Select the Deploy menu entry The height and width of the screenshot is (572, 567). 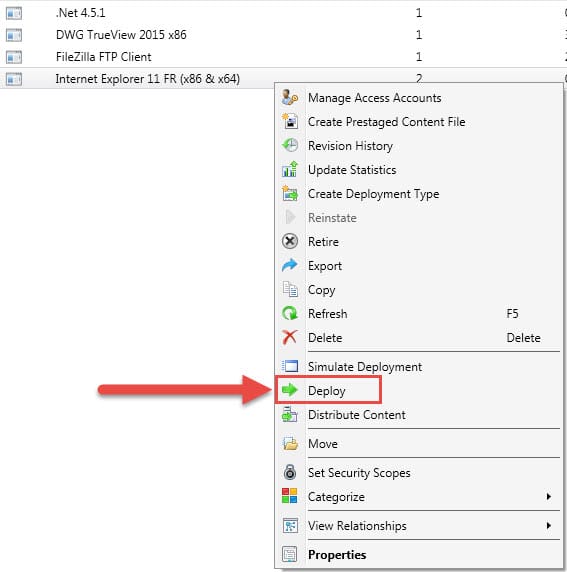point(327,391)
